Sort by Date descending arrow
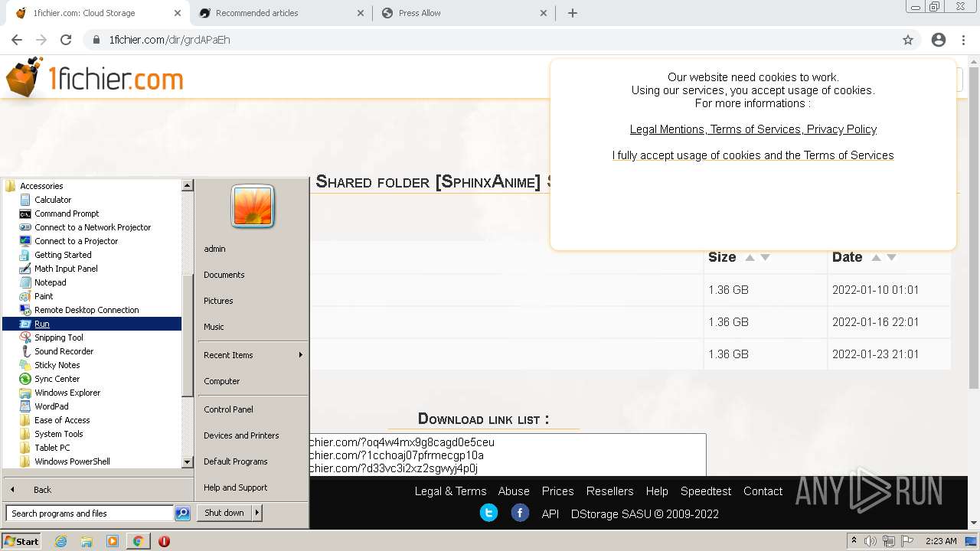 pyautogui.click(x=891, y=257)
